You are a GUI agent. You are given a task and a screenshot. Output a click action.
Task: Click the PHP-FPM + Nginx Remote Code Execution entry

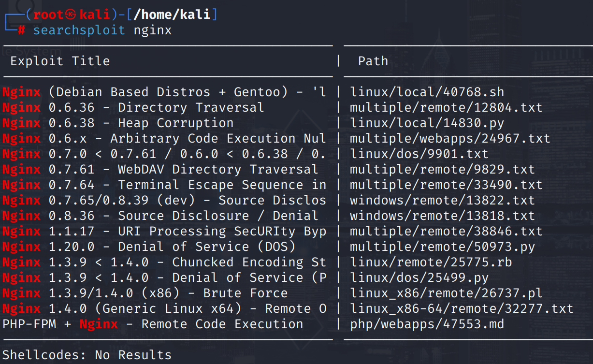pos(153,324)
